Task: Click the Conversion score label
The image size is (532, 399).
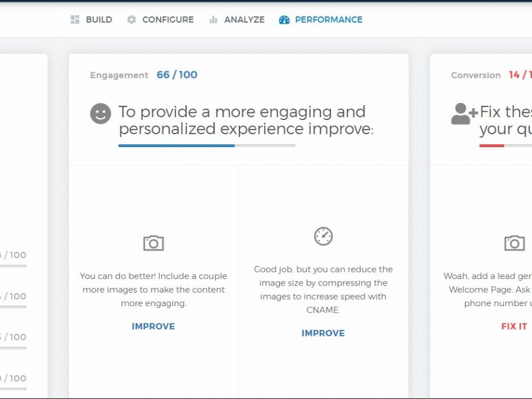Action: click(x=476, y=75)
